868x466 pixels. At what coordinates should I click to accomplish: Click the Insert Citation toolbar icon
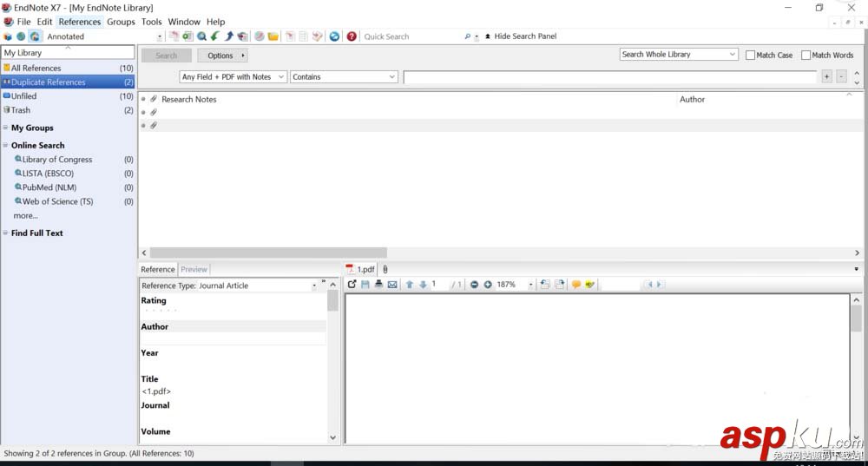[290, 36]
